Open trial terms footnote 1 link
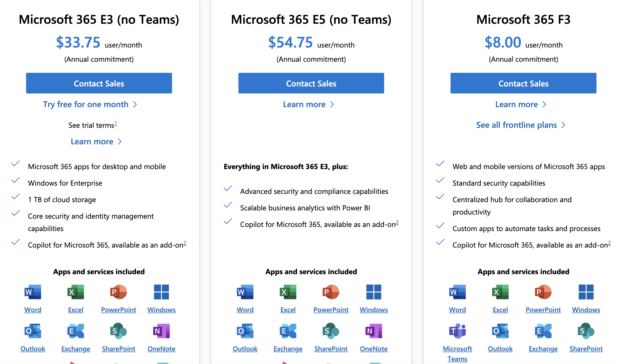This screenshot has height=364, width=620. click(x=116, y=123)
